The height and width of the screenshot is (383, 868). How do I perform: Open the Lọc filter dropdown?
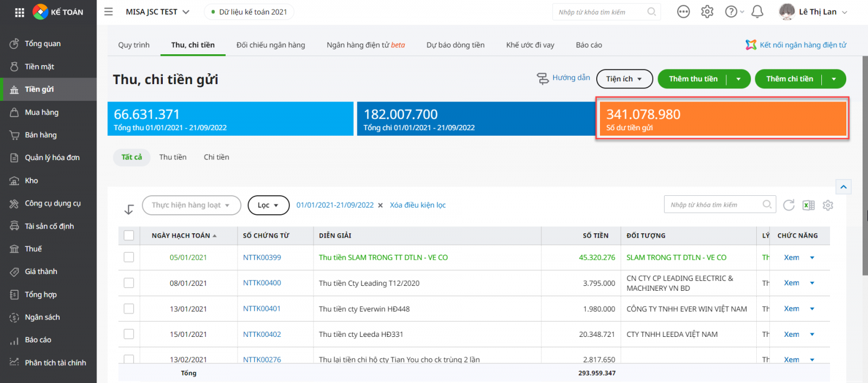[x=268, y=205]
